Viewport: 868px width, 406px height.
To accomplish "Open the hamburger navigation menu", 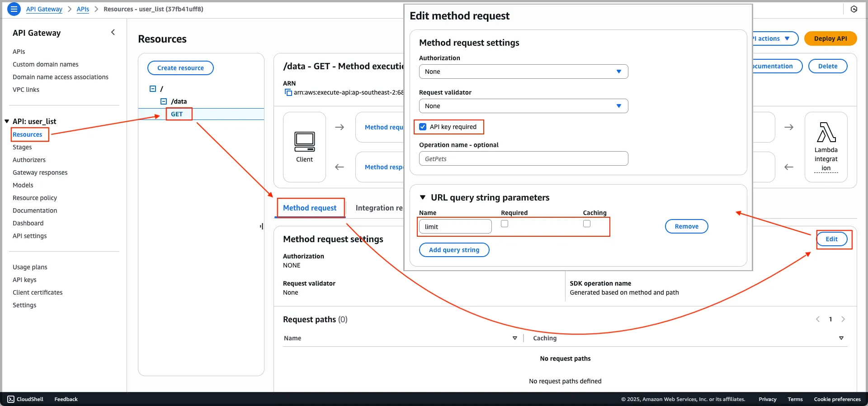I will coord(14,9).
